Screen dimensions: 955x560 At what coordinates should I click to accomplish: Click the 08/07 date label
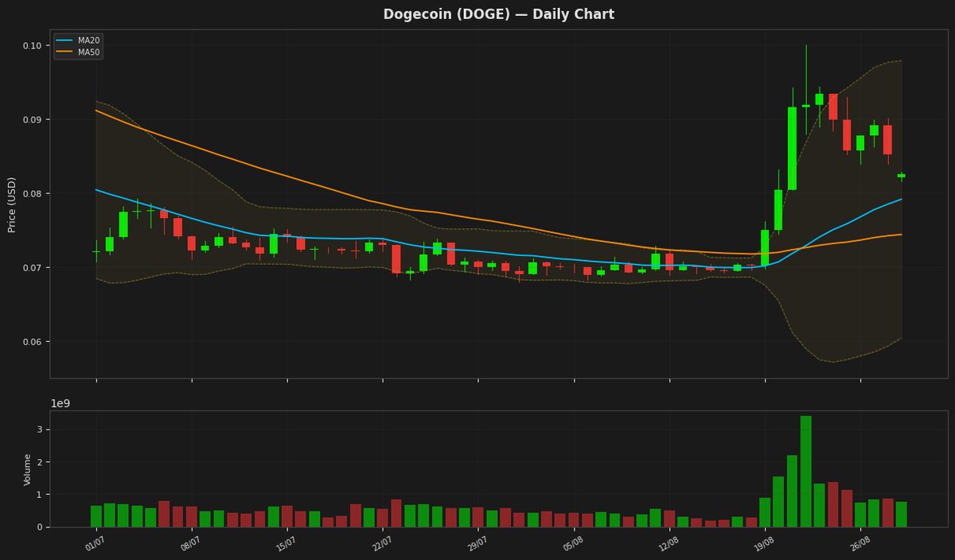coord(189,543)
